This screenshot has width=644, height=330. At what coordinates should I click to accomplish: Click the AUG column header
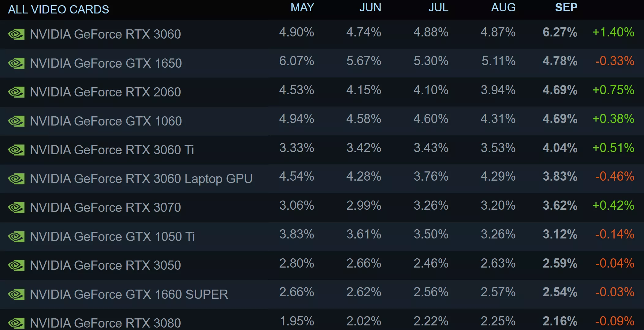coord(503,7)
